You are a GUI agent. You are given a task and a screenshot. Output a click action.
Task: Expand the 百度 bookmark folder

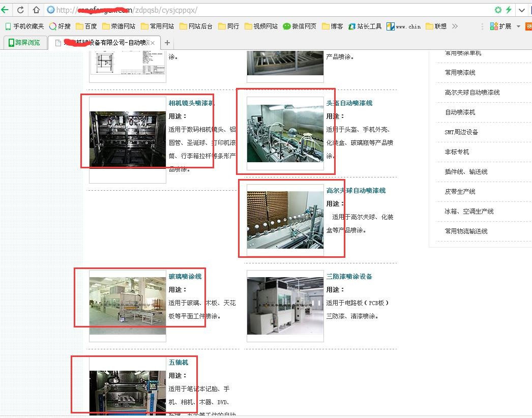[x=86, y=26]
